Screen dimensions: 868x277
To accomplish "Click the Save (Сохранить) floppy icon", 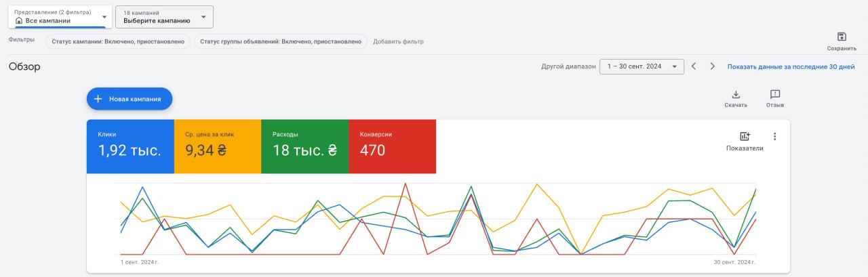I will pyautogui.click(x=842, y=37).
